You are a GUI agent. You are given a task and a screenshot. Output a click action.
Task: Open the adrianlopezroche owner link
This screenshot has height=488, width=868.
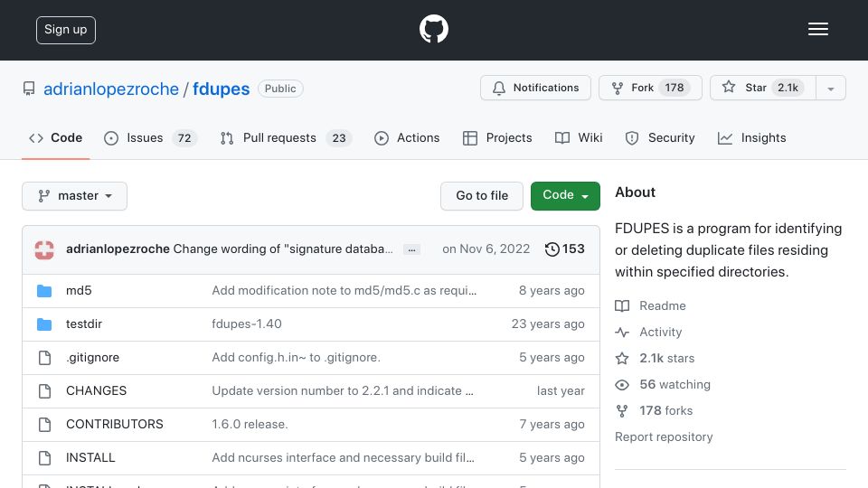111,89
